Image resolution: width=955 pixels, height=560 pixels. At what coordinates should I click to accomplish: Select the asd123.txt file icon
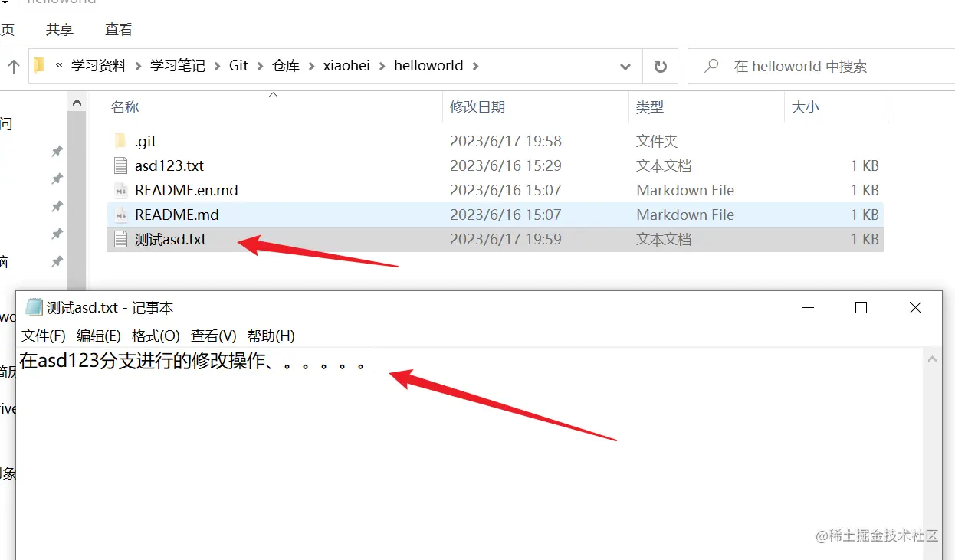(120, 165)
